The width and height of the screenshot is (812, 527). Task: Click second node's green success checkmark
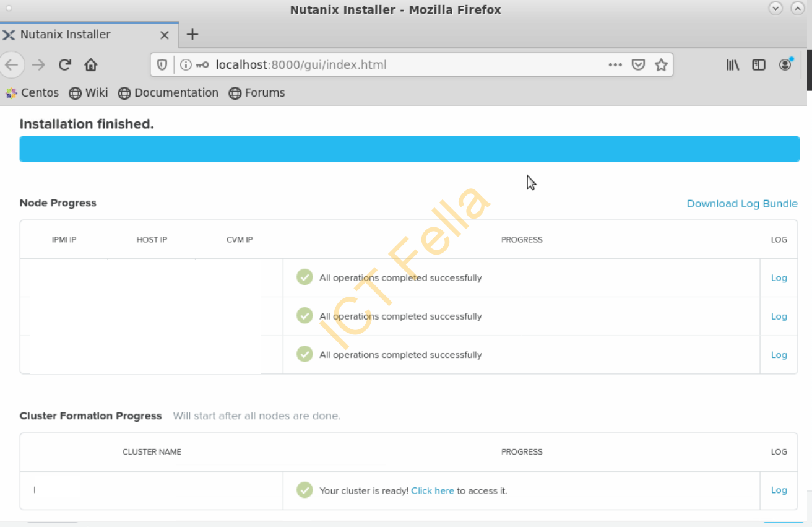(304, 316)
